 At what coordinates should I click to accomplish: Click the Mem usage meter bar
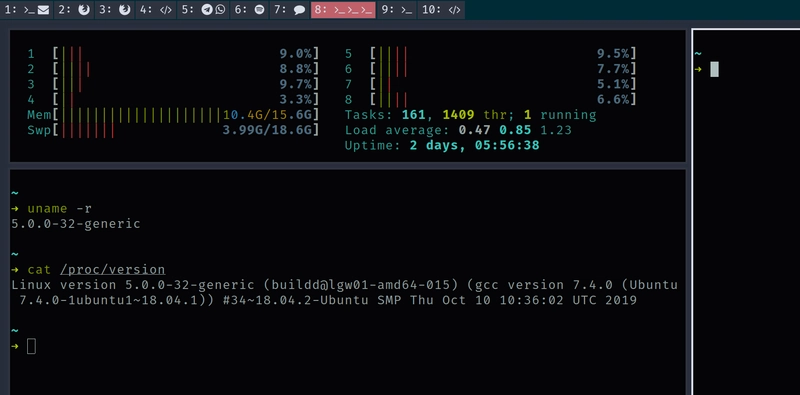point(186,115)
